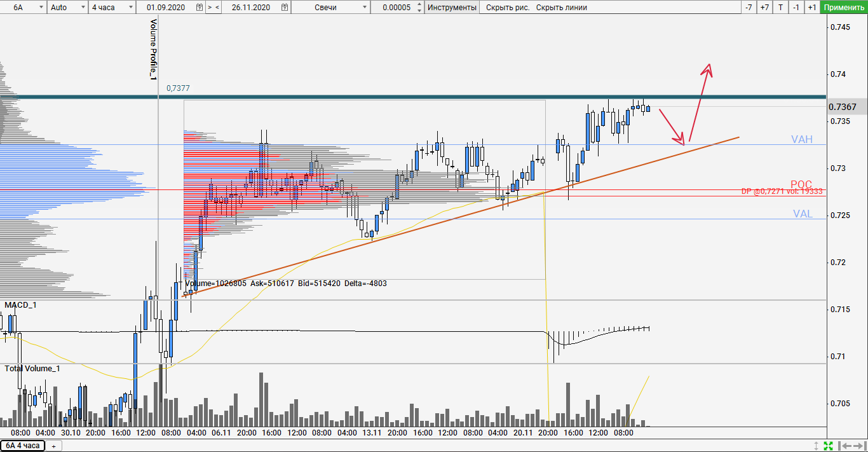Click the DP @0,7271 vol. 19333 label
The width and height of the screenshot is (868, 452).
coord(782,191)
